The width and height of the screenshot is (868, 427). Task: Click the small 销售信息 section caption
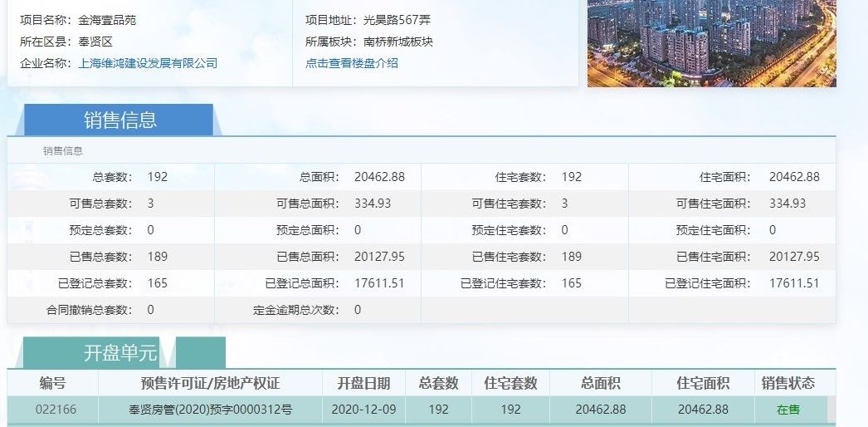pos(63,151)
